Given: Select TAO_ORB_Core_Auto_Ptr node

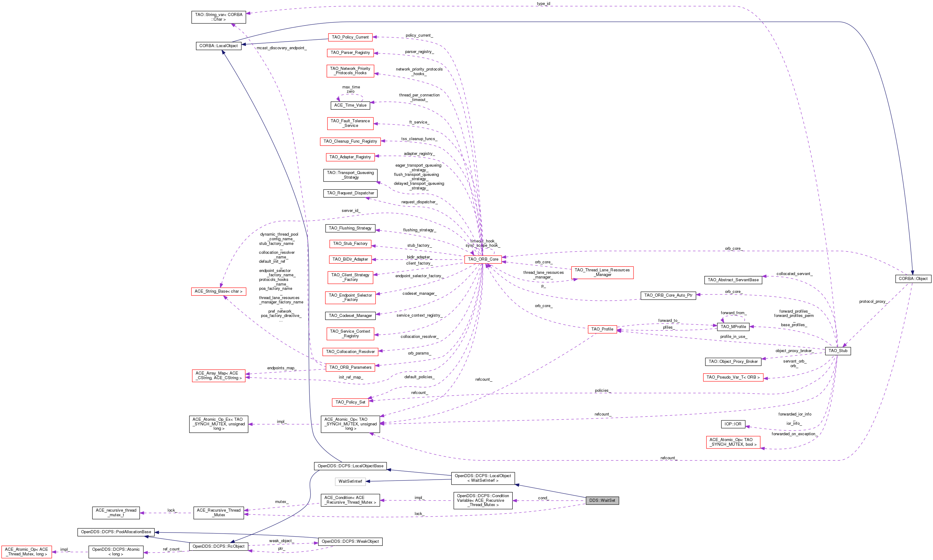Looking at the screenshot, I should [x=668, y=295].
